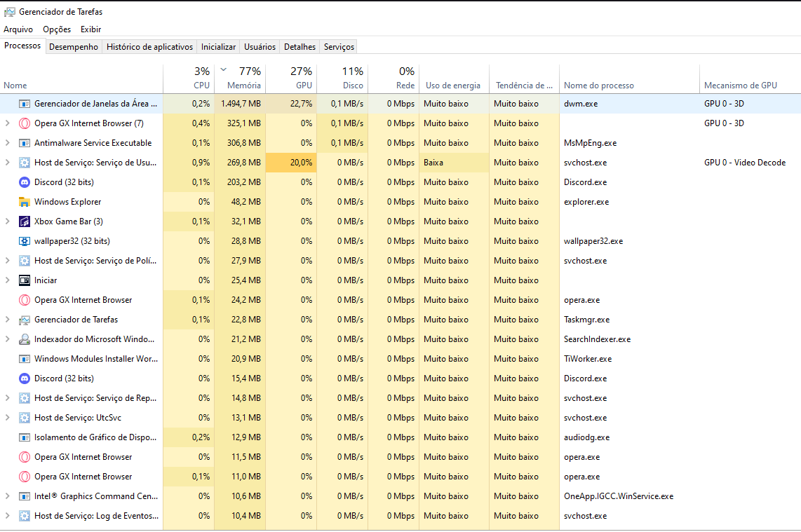The width and height of the screenshot is (801, 532).
Task: Sort by the Memória column header
Action: pos(240,78)
